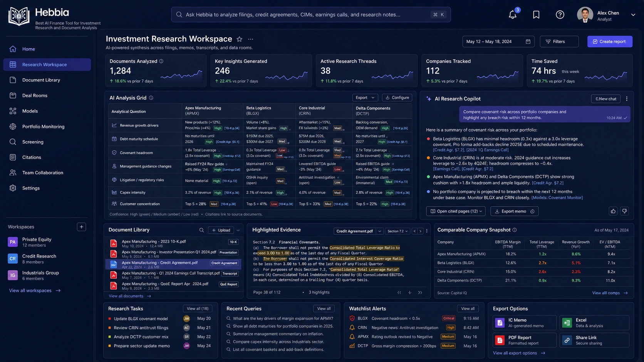Click the Create report button
This screenshot has height=362, width=644.
click(x=610, y=42)
